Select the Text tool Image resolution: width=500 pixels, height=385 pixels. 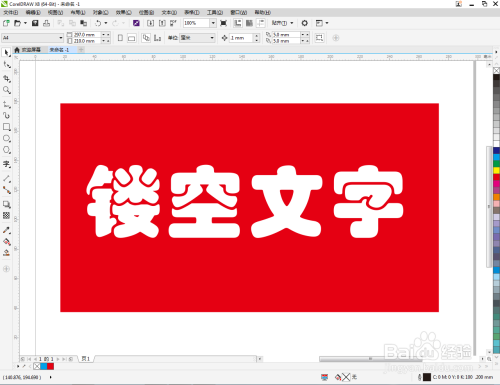(x=6, y=164)
